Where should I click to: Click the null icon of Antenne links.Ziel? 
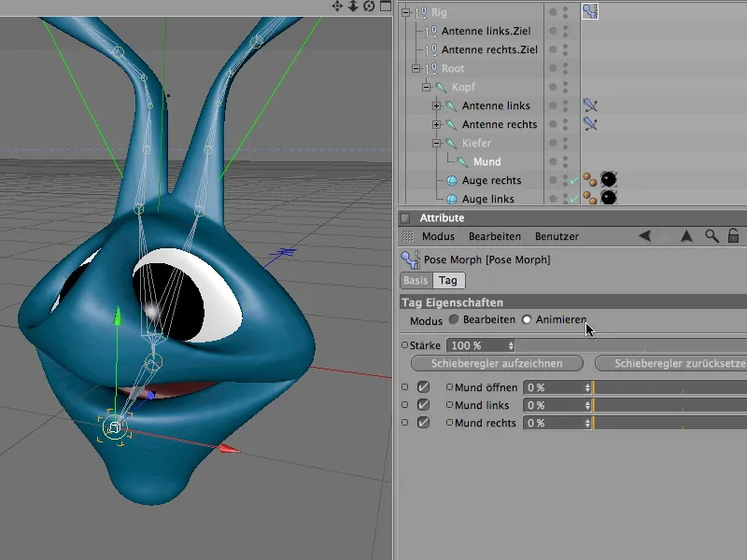tap(431, 32)
